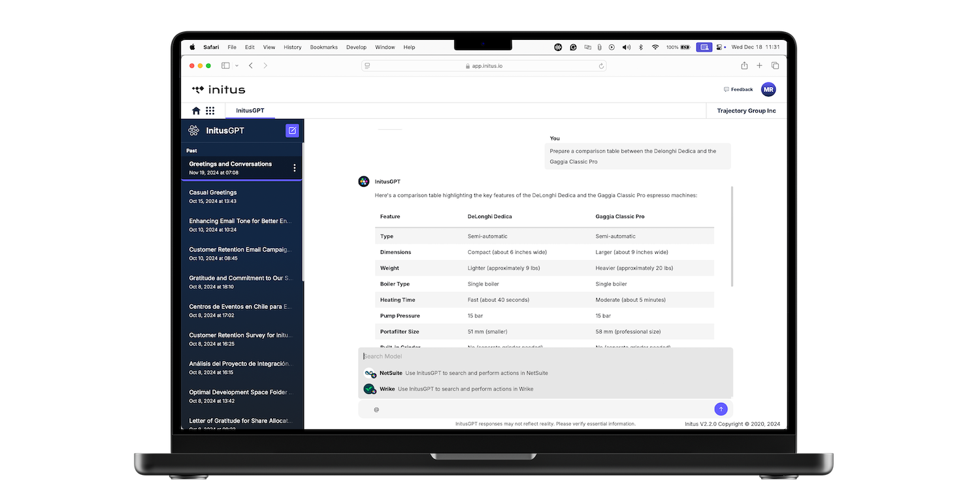
Task: Click the Trajectory Group Inc account name
Action: [x=747, y=111]
